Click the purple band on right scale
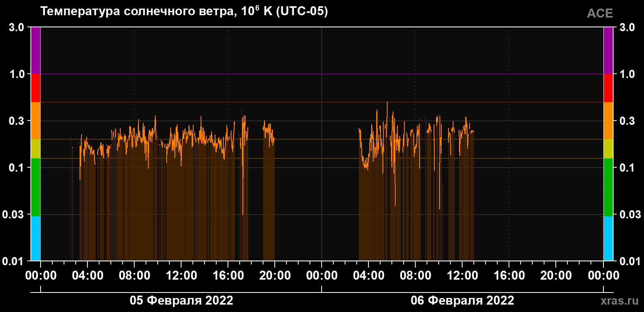Viewport: 644px width, 312px height. pyautogui.click(x=608, y=51)
